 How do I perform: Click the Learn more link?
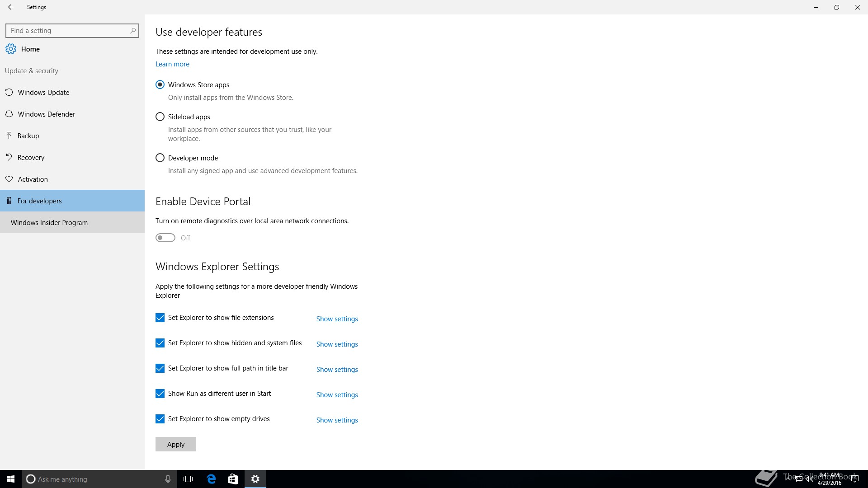coord(172,64)
